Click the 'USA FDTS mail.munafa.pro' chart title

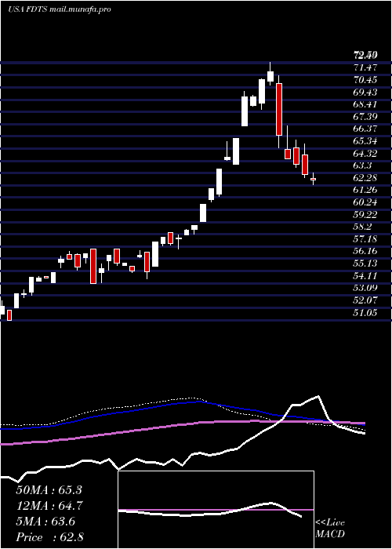coord(59,9)
